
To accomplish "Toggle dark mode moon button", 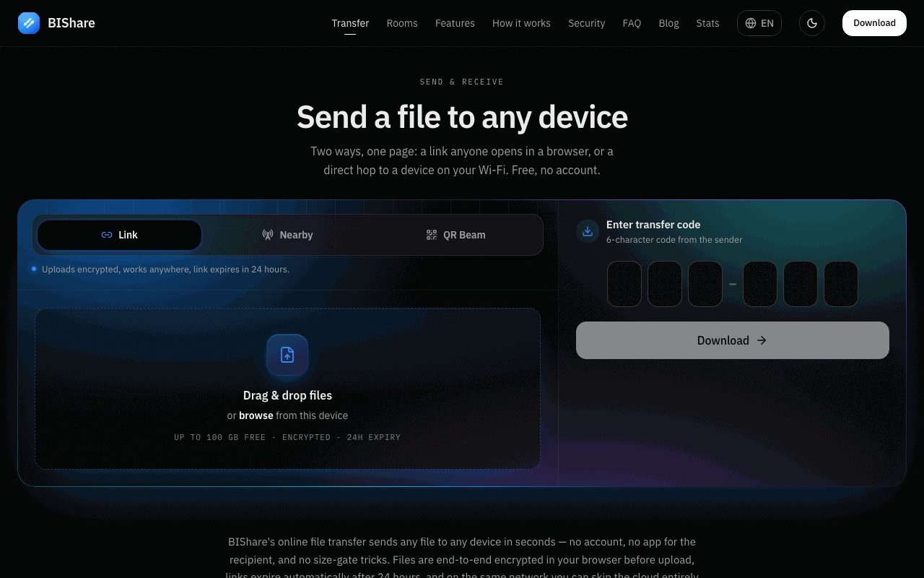I will (812, 23).
